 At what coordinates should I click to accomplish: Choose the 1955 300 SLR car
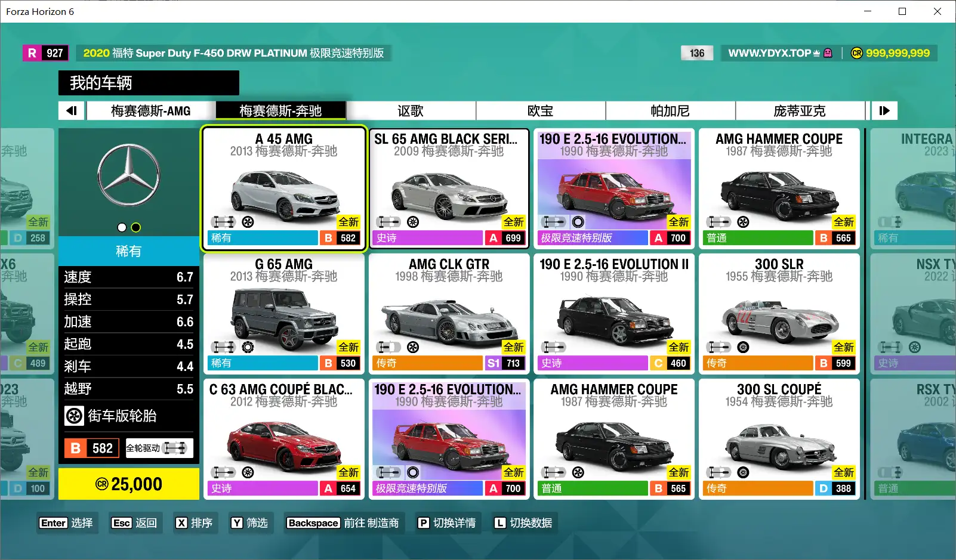779,314
